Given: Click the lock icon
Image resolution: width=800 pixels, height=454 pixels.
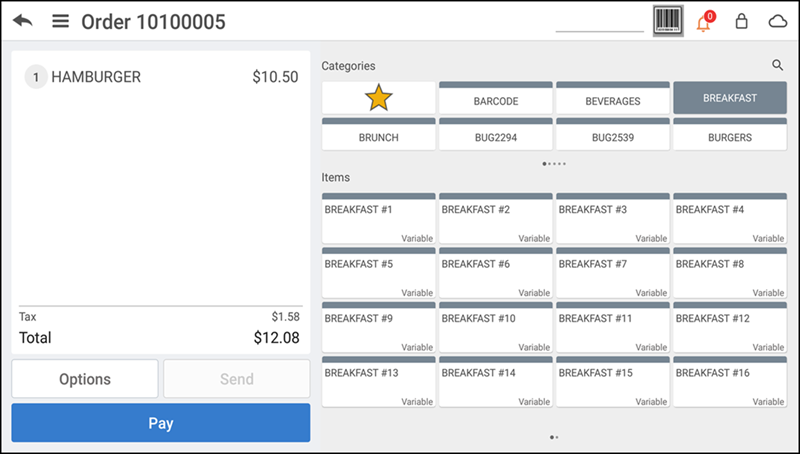Looking at the screenshot, I should (x=741, y=21).
